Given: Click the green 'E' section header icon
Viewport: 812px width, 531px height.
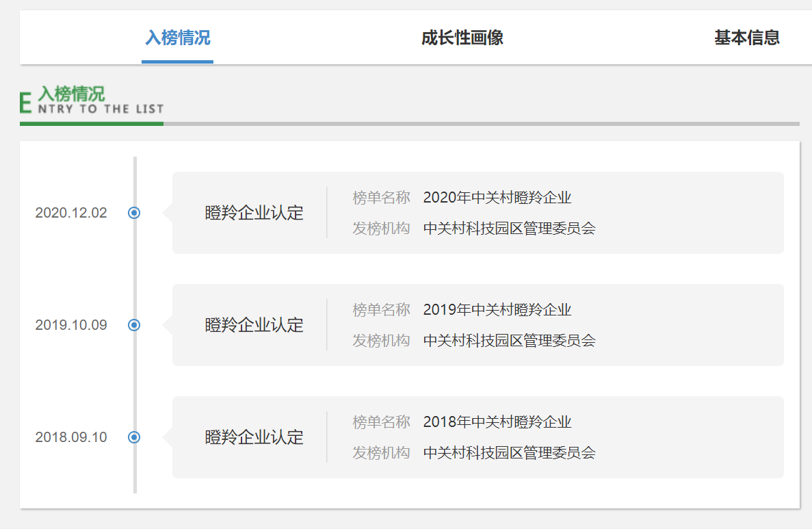Looking at the screenshot, I should pyautogui.click(x=25, y=101).
